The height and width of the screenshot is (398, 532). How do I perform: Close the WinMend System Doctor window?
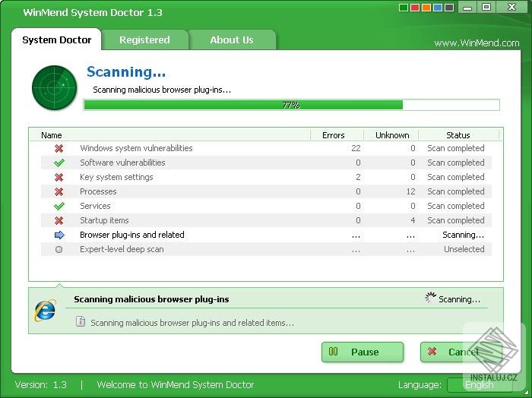tap(511, 7)
